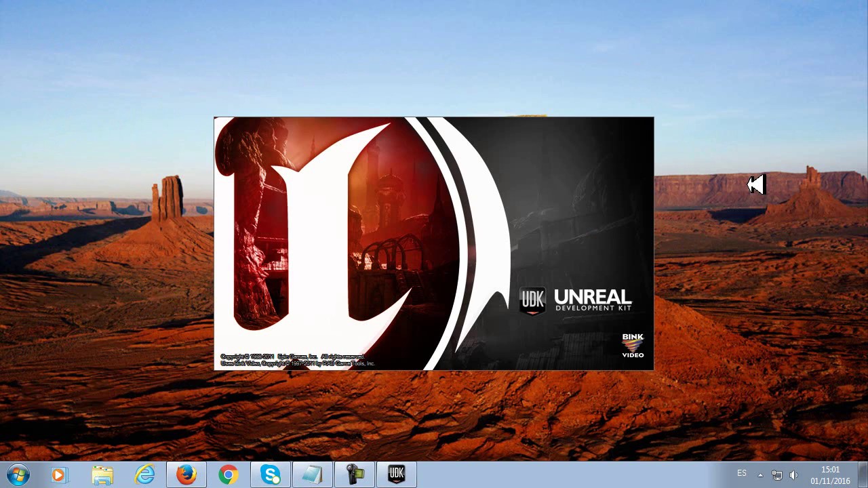Switch to the screen recorder camera app
Image resolution: width=868 pixels, height=488 pixels.
(355, 475)
